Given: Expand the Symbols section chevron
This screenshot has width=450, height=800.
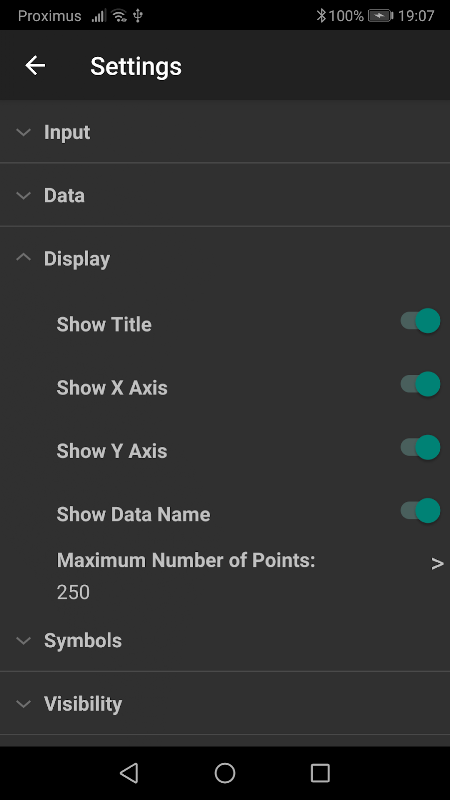Looking at the screenshot, I should point(23,640).
